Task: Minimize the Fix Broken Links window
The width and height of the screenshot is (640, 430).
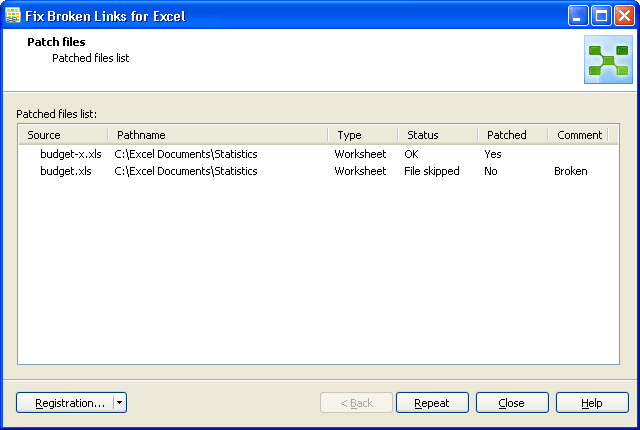Action: [x=578, y=16]
